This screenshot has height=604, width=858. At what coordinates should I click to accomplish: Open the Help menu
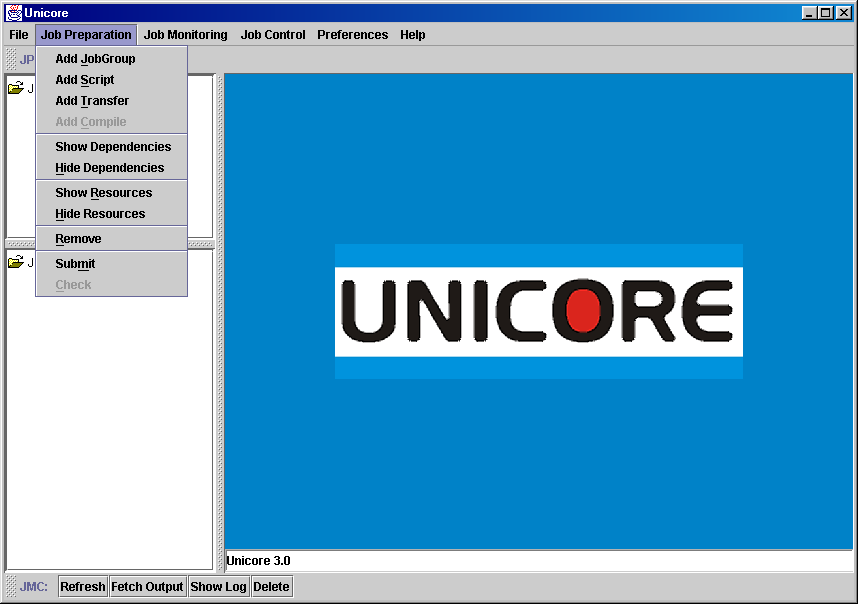[413, 34]
